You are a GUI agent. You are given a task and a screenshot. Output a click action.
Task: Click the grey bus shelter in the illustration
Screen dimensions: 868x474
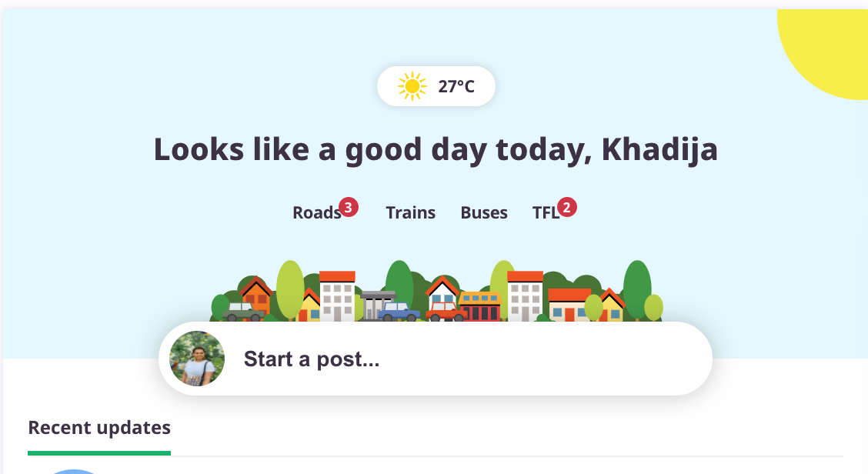376,305
